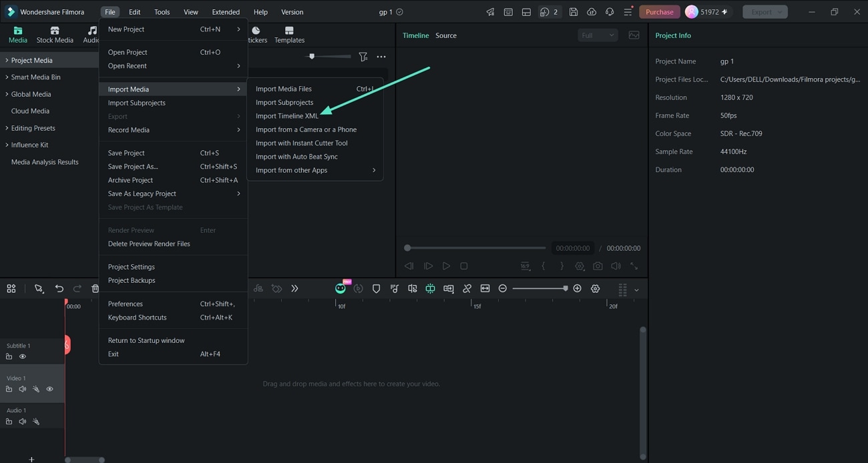Toggle visibility eye of Video 1 track

(49, 389)
